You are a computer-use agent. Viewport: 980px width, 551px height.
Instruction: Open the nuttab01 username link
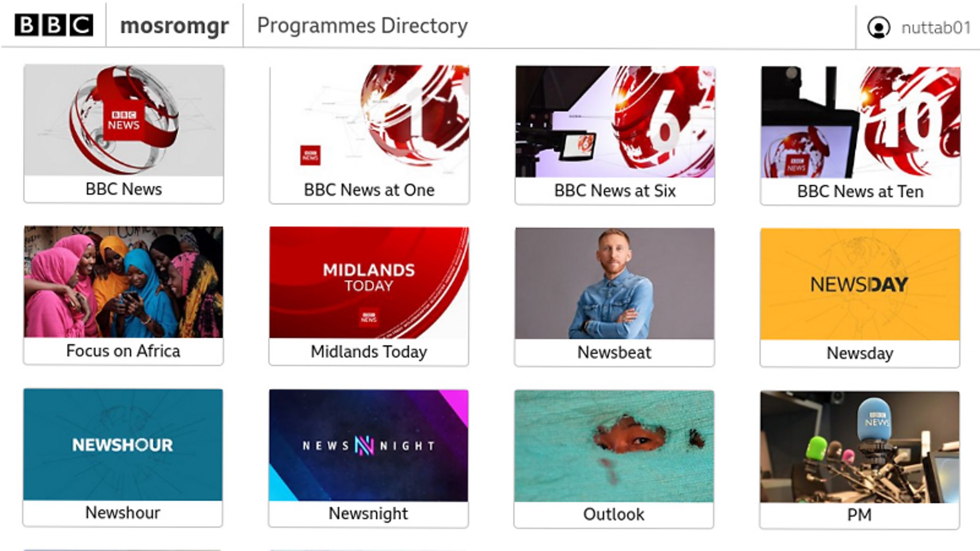pyautogui.click(x=936, y=28)
